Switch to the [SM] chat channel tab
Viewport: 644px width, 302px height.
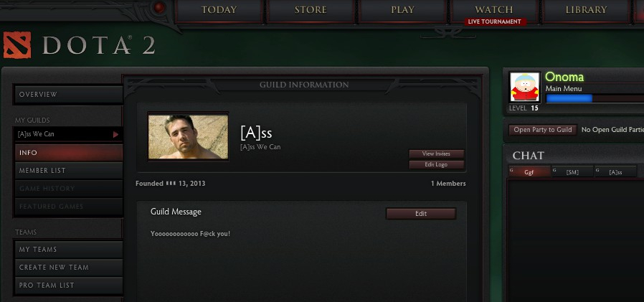pos(572,172)
